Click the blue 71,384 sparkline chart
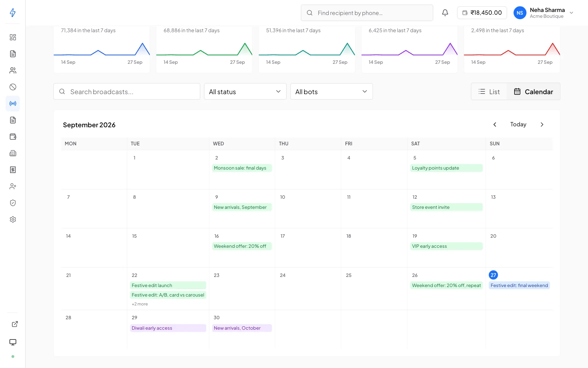This screenshot has width=588, height=368. click(x=102, y=49)
